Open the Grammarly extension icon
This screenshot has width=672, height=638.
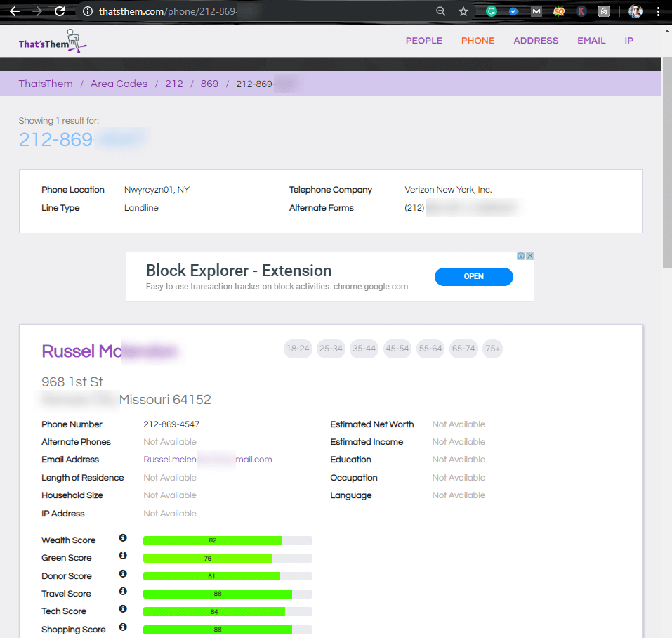tap(491, 11)
